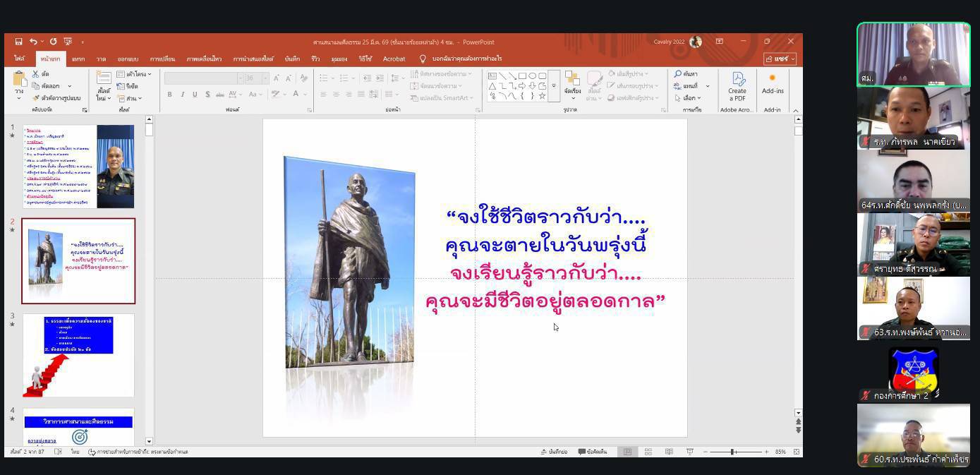The image size is (980, 475).
Task: Collapse the ribbon with the chevron button
Action: pyautogui.click(x=796, y=110)
